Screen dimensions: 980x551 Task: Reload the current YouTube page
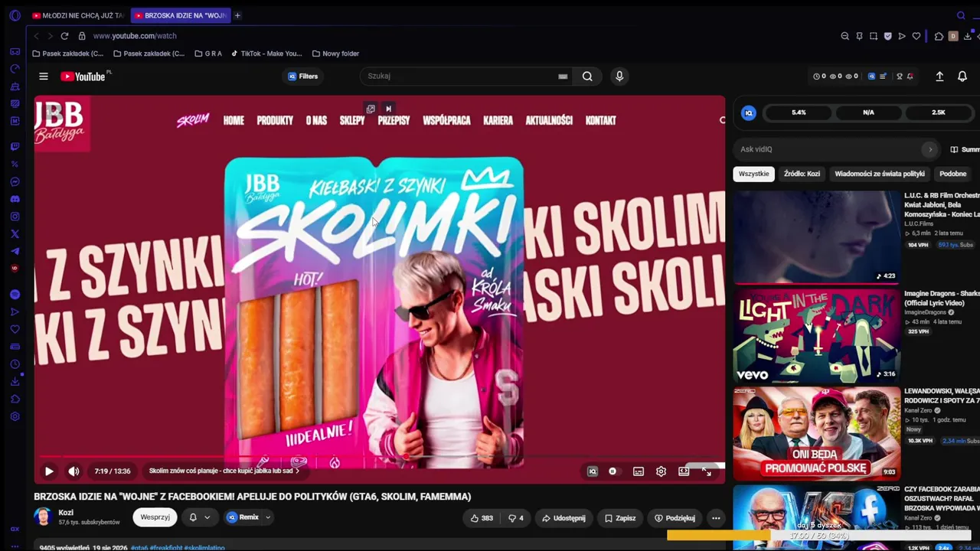pos(64,36)
